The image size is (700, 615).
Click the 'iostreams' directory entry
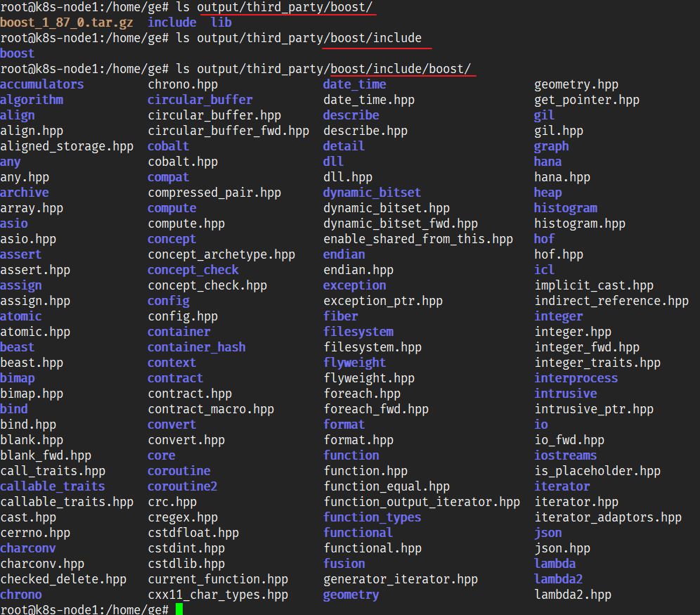(566, 455)
